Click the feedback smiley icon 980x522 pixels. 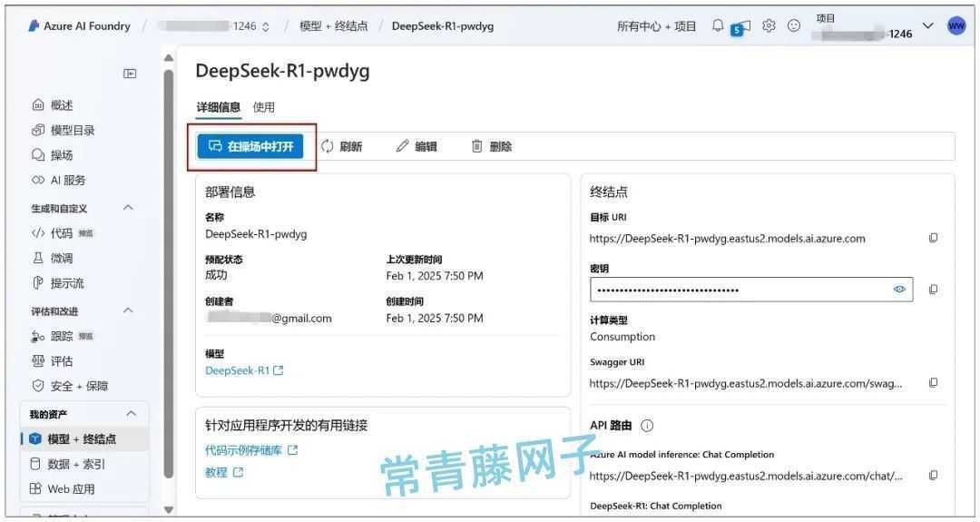[x=794, y=25]
